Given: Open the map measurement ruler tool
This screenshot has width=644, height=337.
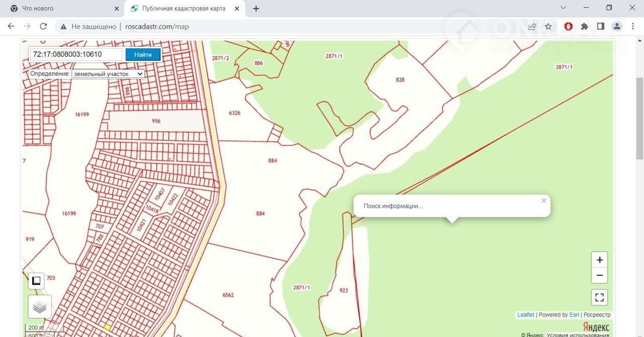Looking at the screenshot, I should [x=36, y=281].
